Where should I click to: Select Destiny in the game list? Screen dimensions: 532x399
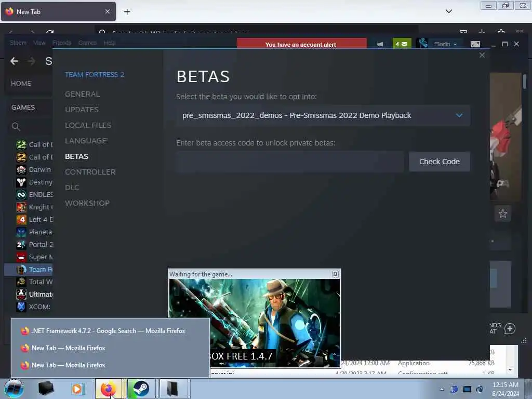point(34,182)
